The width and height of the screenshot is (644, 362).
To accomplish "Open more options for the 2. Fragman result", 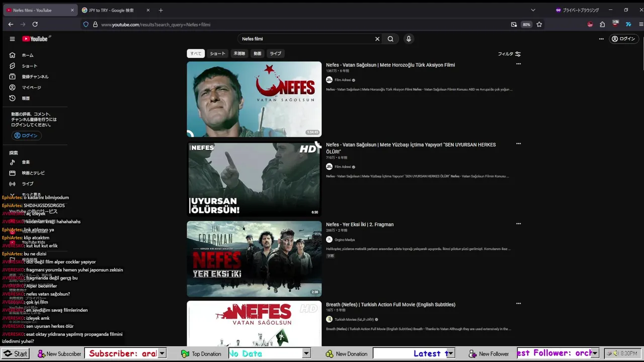I will click(518, 224).
